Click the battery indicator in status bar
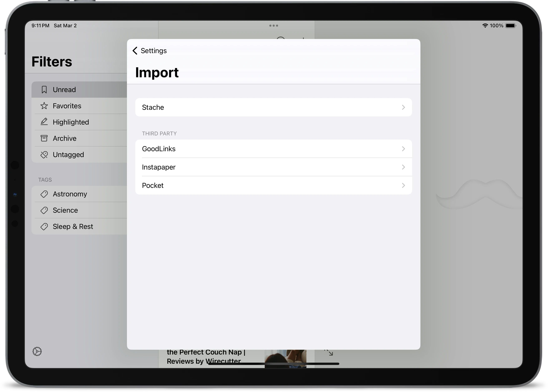This screenshot has height=392, width=548. click(511, 25)
